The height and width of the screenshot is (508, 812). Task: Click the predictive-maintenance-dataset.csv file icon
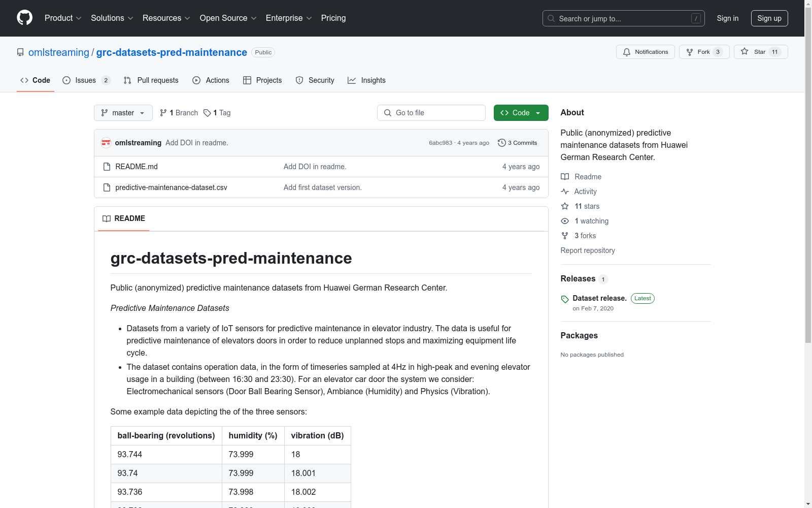tap(107, 187)
